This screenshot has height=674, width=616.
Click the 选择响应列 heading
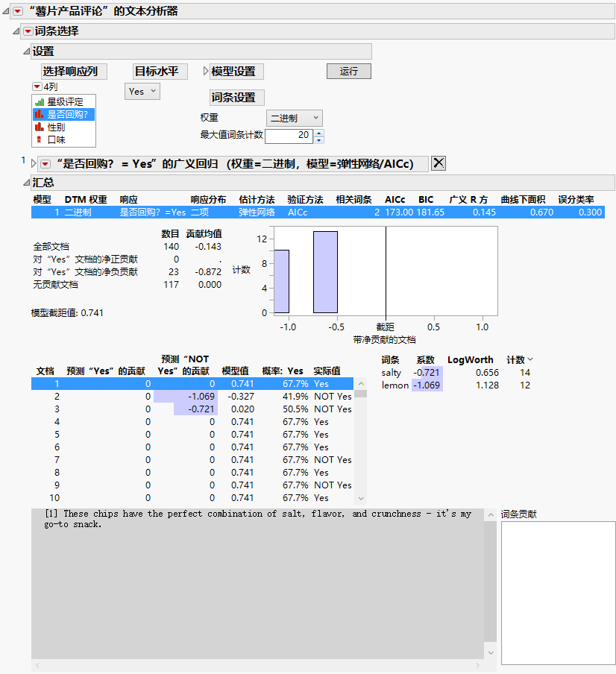tap(75, 72)
